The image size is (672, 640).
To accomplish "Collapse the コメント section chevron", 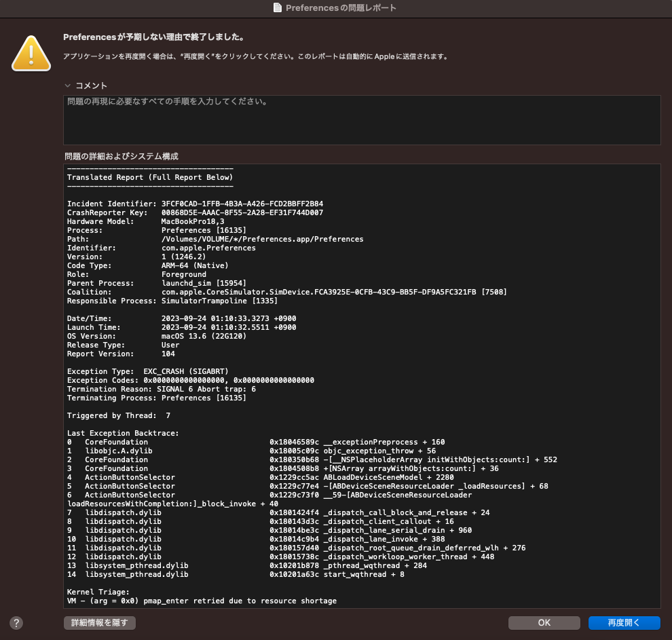I will [x=67, y=86].
